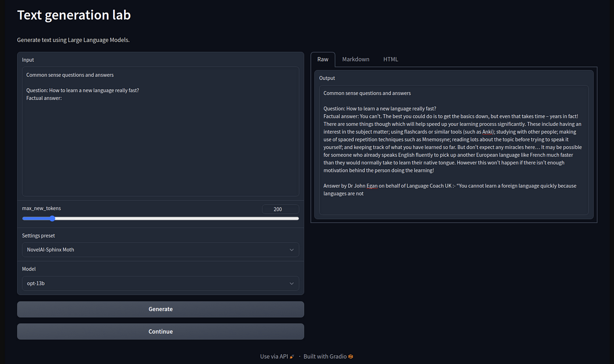Screen dimensions: 614x364
Task: Click the Settings preset dropdown chevron
Action: tap(292, 250)
